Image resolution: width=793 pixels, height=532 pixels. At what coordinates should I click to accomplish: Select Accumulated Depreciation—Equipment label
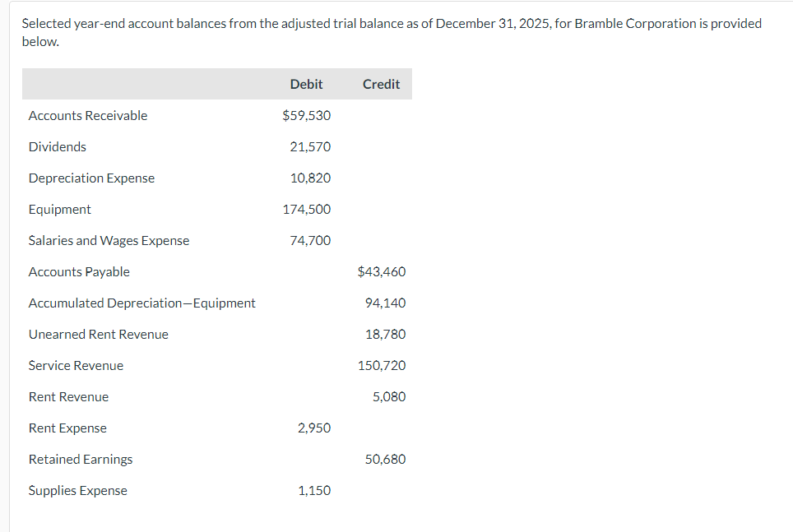point(141,303)
